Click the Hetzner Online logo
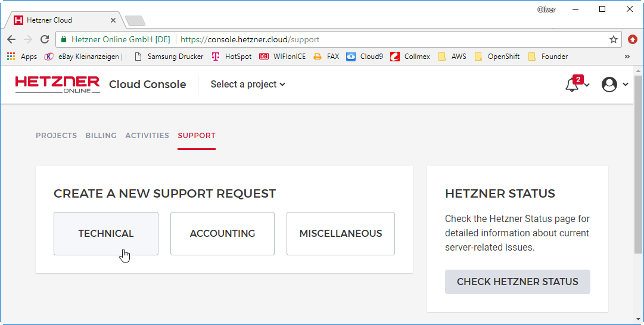644x325 pixels. coord(58,85)
